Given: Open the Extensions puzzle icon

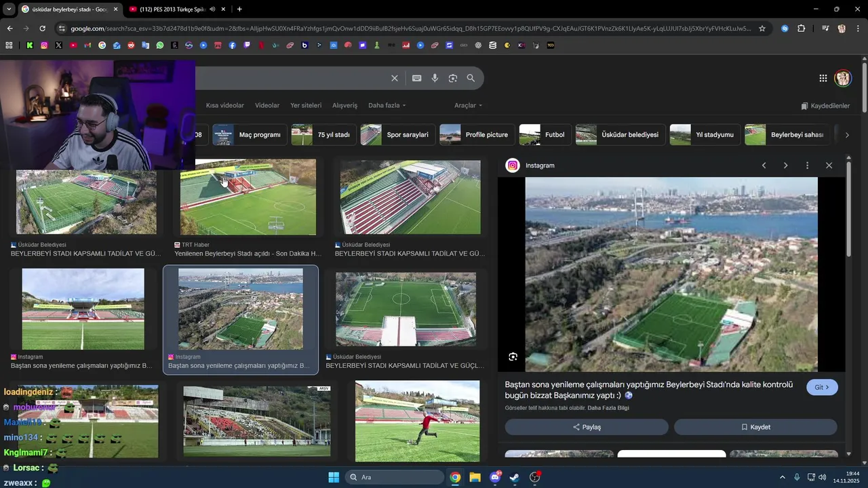Looking at the screenshot, I should click(802, 28).
